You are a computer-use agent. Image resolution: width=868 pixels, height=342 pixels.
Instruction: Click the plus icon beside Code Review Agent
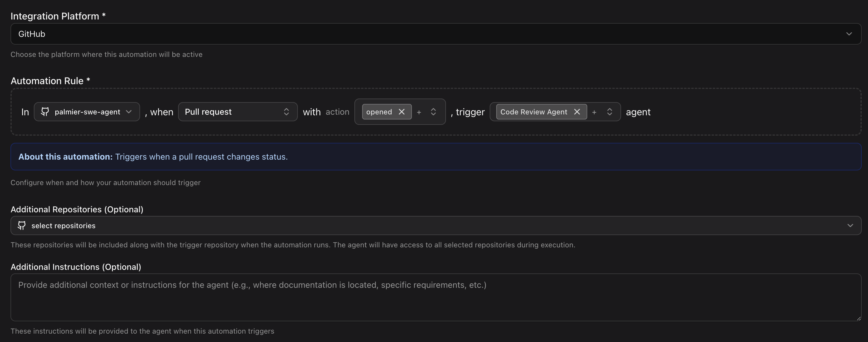tap(594, 112)
